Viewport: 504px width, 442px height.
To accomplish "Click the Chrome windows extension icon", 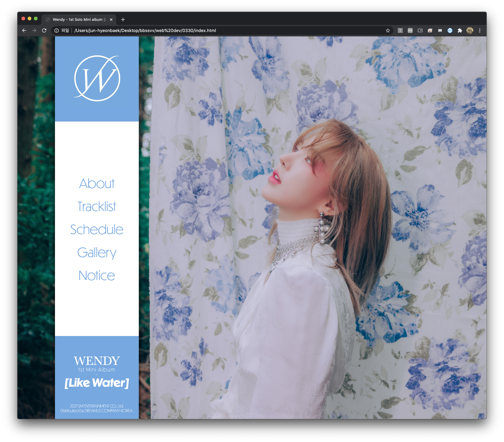I will pos(430,31).
